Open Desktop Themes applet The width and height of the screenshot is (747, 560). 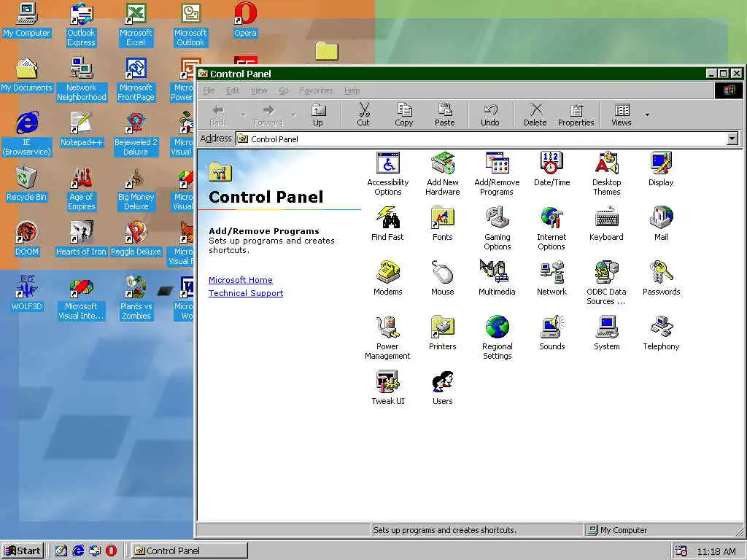(606, 174)
